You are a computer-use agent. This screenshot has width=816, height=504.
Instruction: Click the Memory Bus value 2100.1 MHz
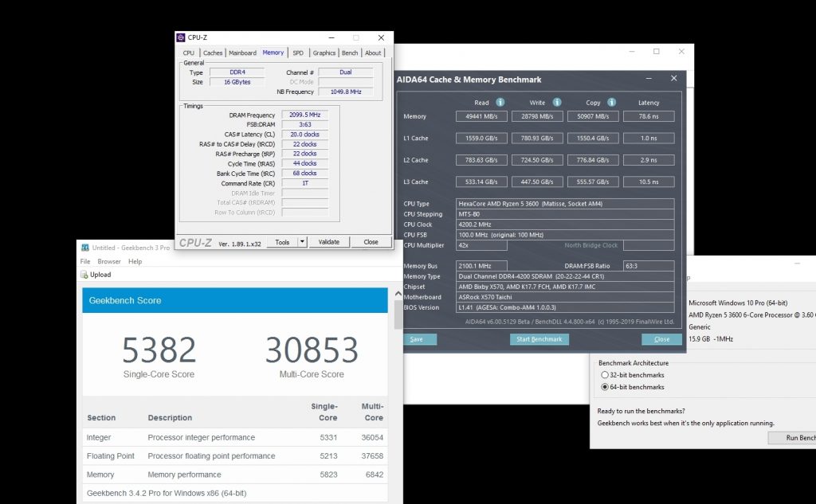481,266
